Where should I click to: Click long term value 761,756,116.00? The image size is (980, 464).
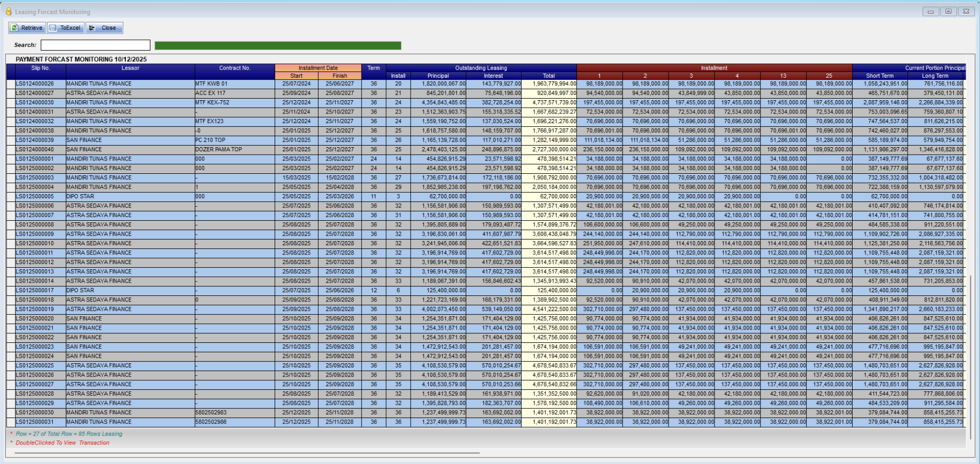(943, 84)
